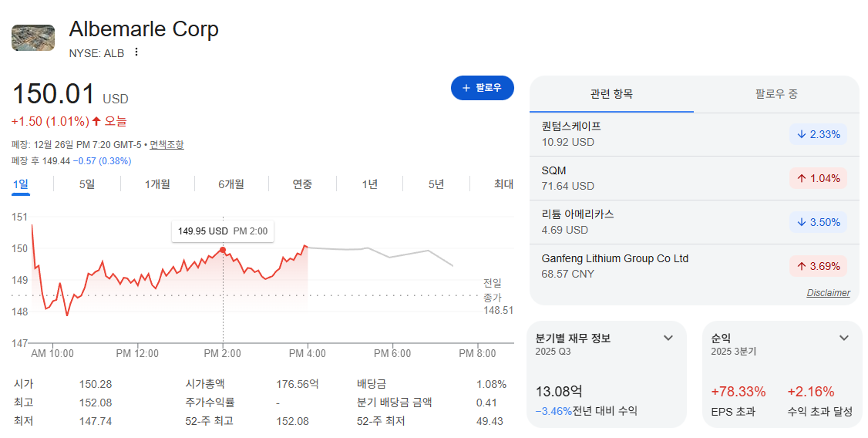Open the 퀀텀스케이프 related stock row
Viewport: 868px width, 438px height.
[695, 134]
